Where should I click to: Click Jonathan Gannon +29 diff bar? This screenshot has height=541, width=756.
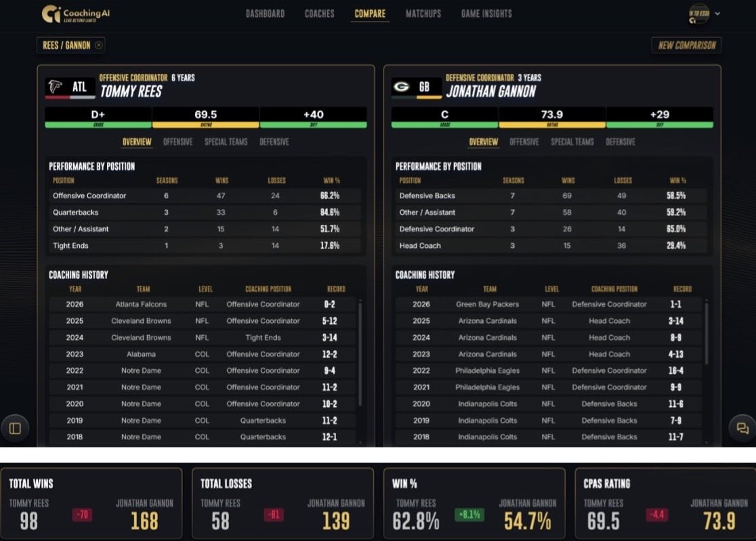(660, 118)
